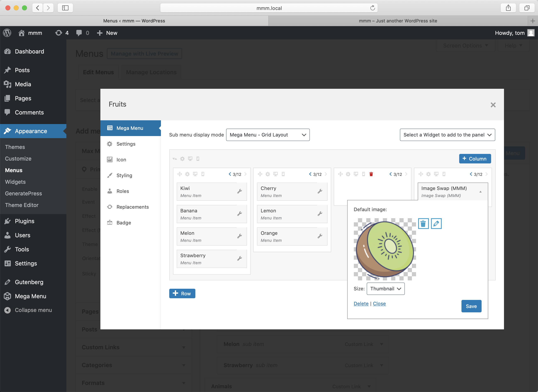538x392 pixels.
Task: Increase the first column width from 3/12
Action: (246, 174)
